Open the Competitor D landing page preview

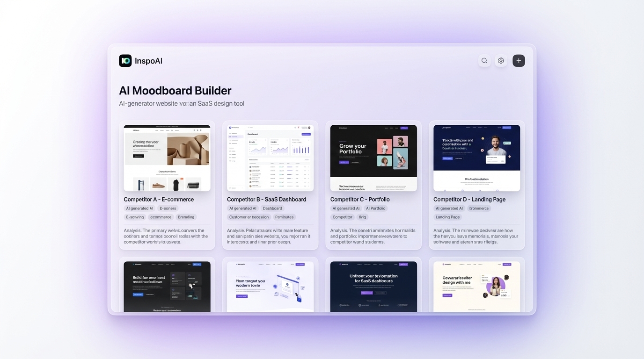[476, 158]
